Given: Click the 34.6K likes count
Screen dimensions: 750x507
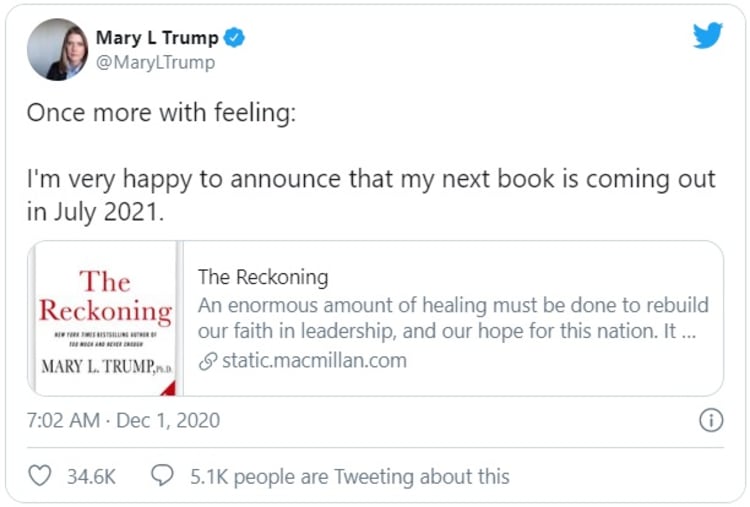Looking at the screenshot, I should [89, 476].
